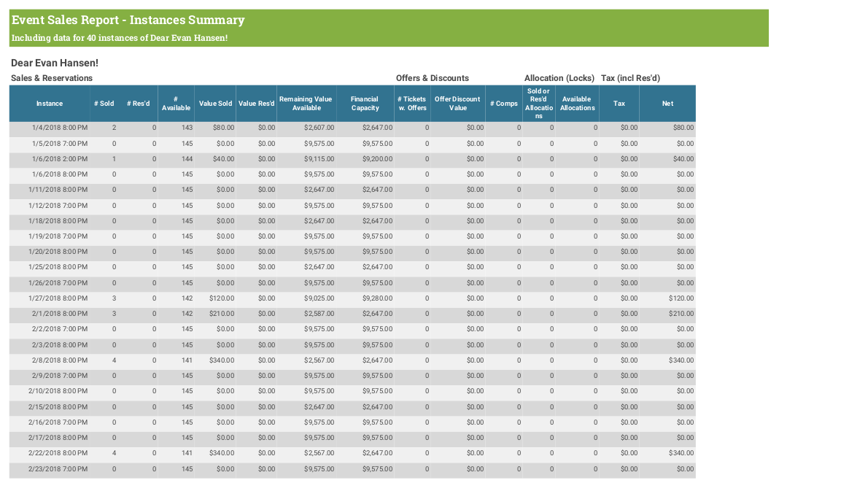
Task: Click the 'Sold or Res'd Allocations' column header
Action: (538, 104)
